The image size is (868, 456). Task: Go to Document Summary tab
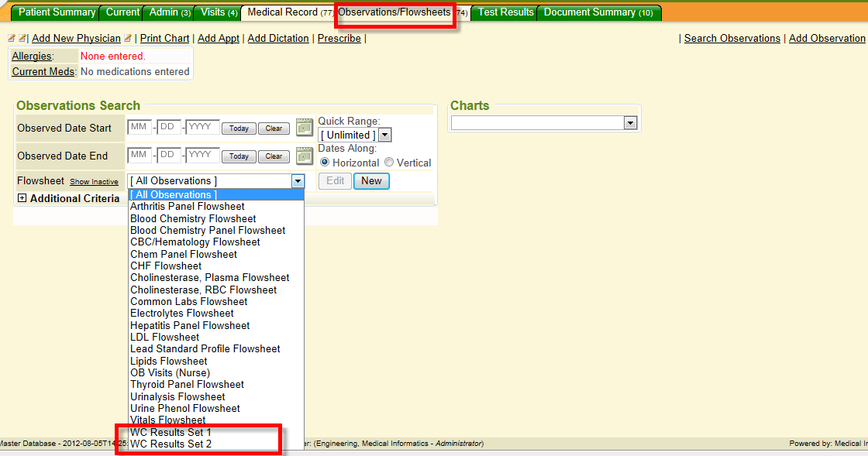coord(598,12)
